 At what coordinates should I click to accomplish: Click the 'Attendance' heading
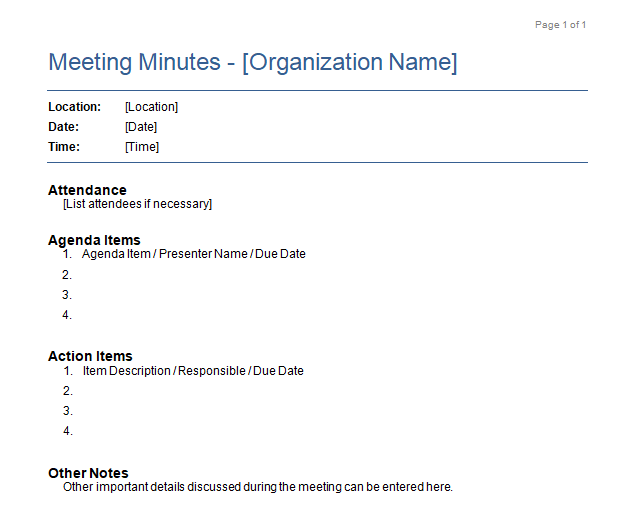pyautogui.click(x=87, y=190)
